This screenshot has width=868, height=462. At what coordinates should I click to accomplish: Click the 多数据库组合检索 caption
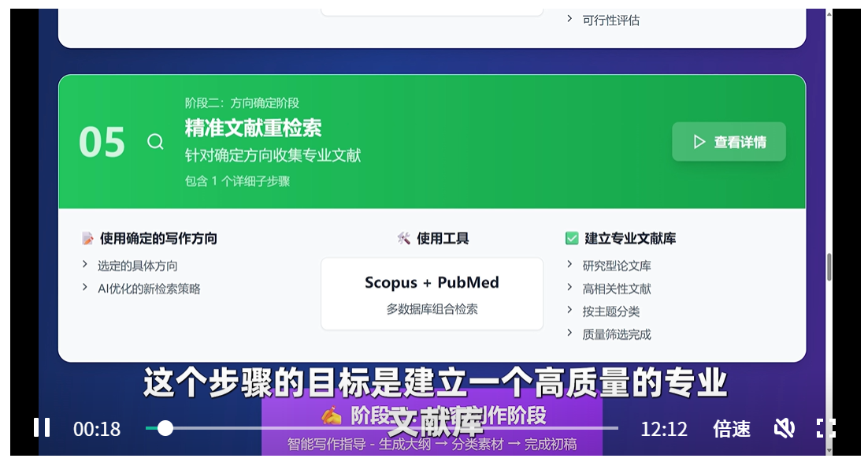click(432, 309)
